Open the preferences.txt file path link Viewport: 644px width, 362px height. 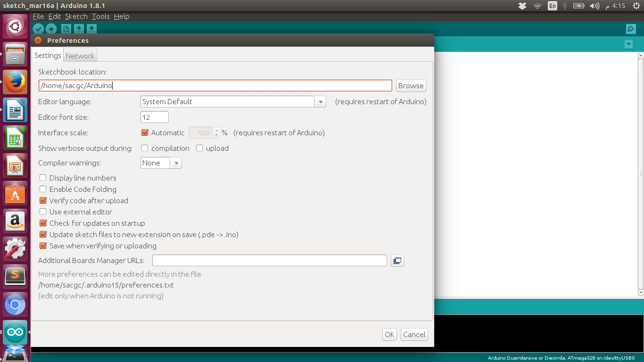(106, 285)
